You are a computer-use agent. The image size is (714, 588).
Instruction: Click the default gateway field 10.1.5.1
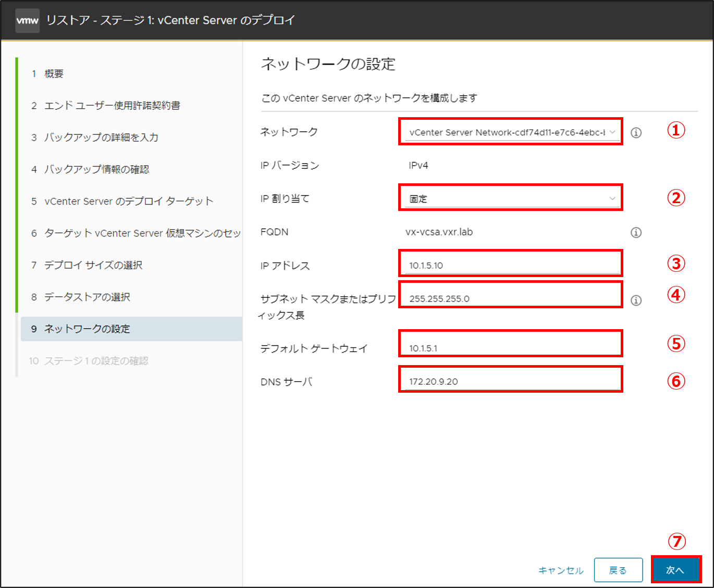coord(512,348)
